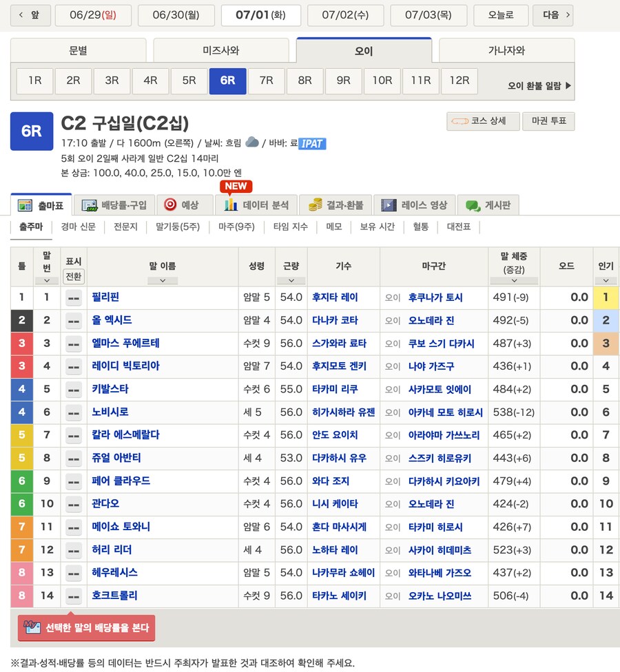Viewport: 620px width, 672px height.
Task: Toggle the mark selector for 엘마스 푸에르테
Action: 73,344
